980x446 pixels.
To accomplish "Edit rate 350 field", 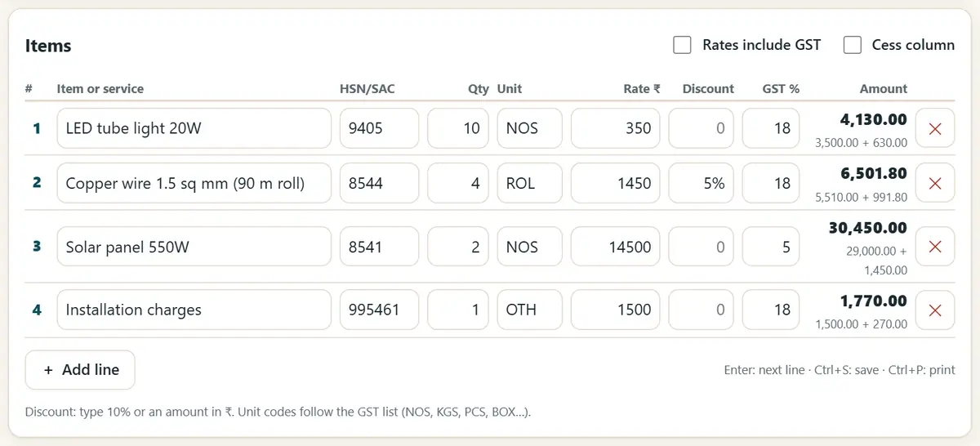I will coord(616,128).
